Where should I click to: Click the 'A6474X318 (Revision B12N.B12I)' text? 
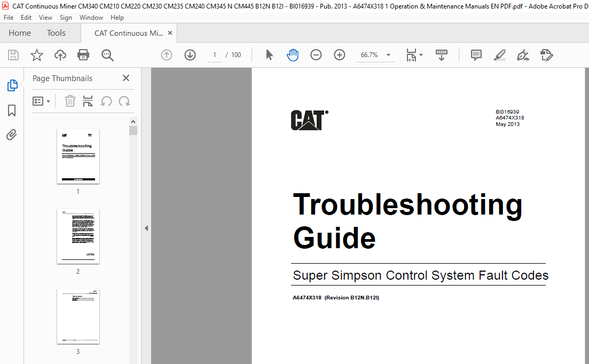click(336, 298)
